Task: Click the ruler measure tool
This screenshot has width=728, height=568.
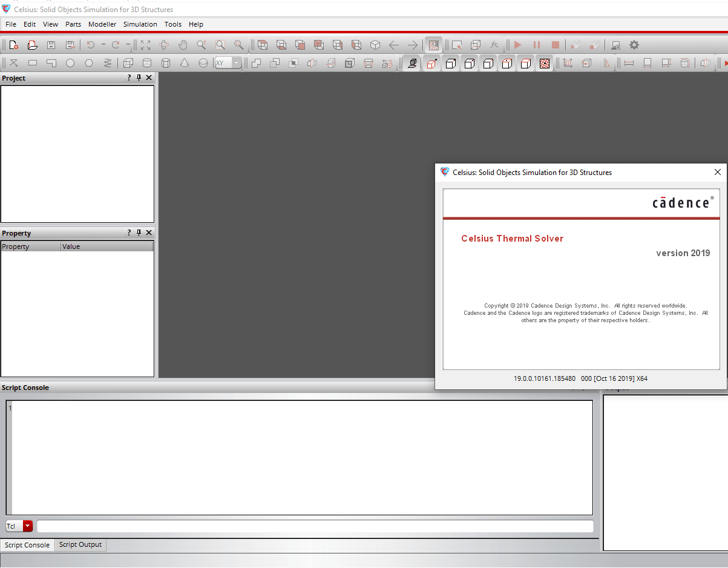Action: coord(629,63)
